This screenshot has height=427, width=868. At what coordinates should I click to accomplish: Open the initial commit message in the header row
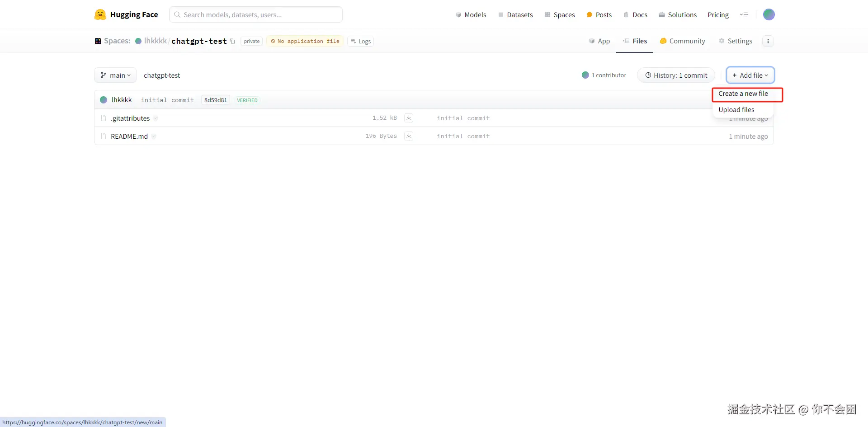[x=167, y=100]
